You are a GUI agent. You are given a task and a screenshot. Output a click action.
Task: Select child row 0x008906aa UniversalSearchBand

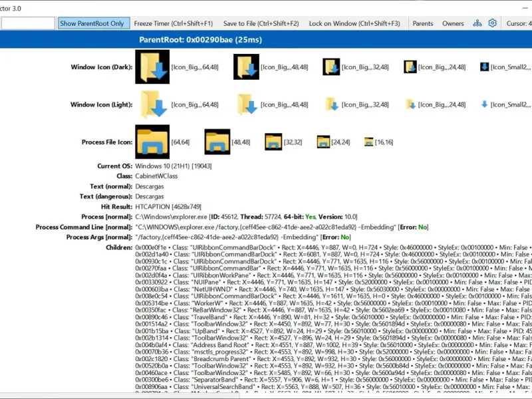[x=334, y=387]
